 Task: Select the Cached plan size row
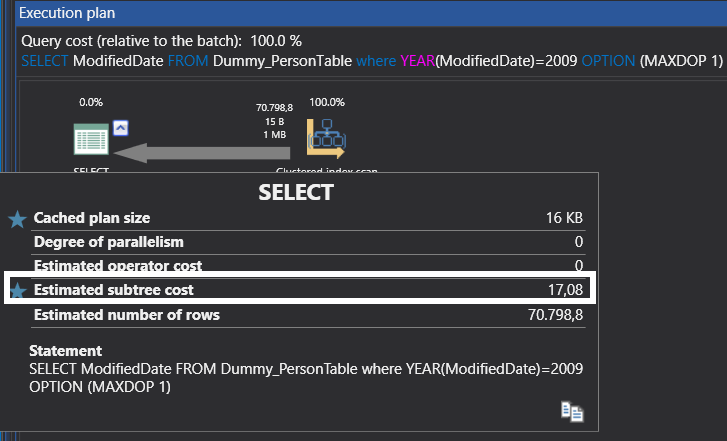tap(300, 218)
